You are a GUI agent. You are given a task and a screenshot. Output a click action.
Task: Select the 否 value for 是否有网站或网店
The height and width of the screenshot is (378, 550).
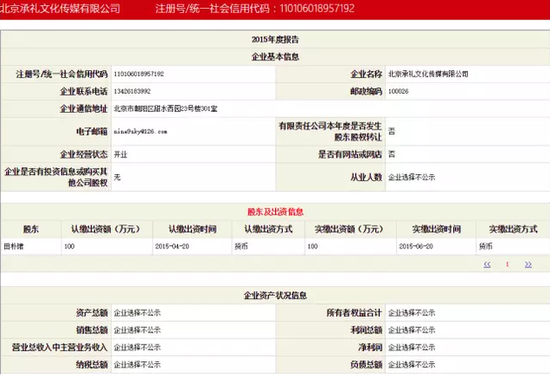[392, 154]
